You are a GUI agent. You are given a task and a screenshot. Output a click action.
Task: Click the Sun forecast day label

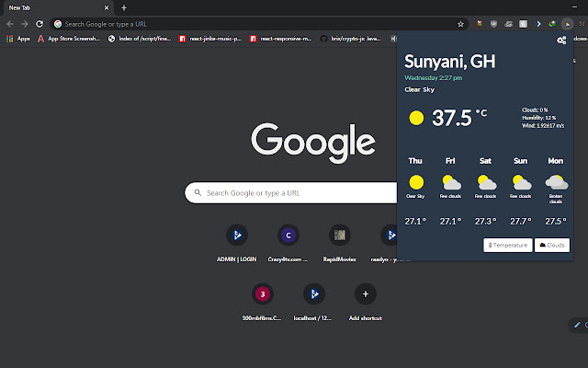(x=521, y=161)
